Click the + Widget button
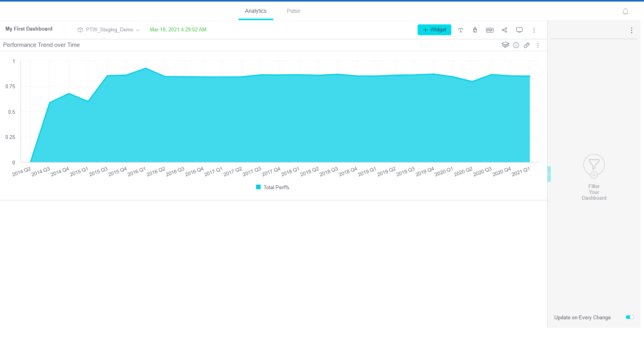The height and width of the screenshot is (339, 644). click(x=434, y=30)
